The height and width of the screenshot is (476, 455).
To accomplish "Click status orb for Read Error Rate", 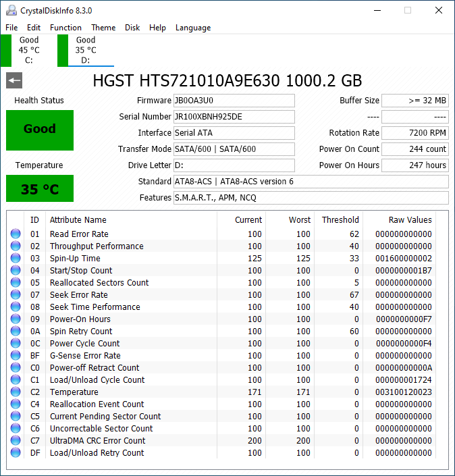I will pos(16,234).
